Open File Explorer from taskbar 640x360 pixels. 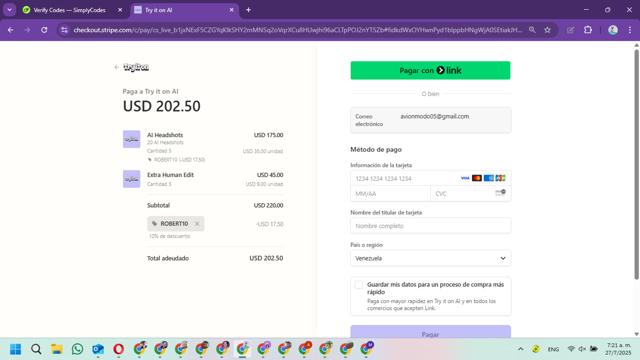point(57,349)
